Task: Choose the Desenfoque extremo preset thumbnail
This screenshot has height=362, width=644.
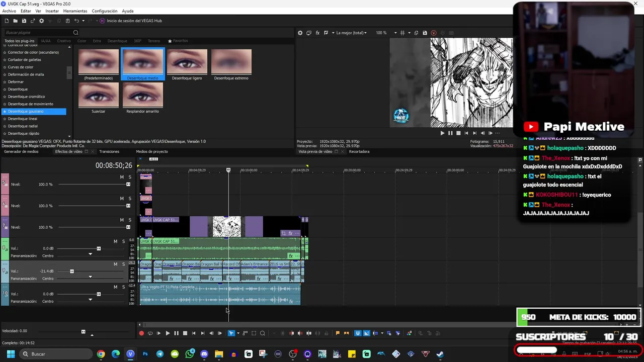Action: point(231,64)
